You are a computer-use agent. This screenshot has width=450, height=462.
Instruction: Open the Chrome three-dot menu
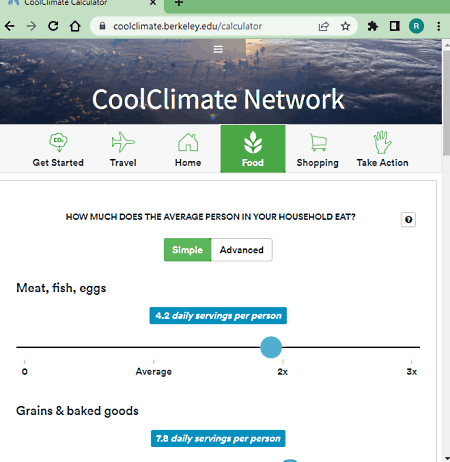(x=439, y=26)
